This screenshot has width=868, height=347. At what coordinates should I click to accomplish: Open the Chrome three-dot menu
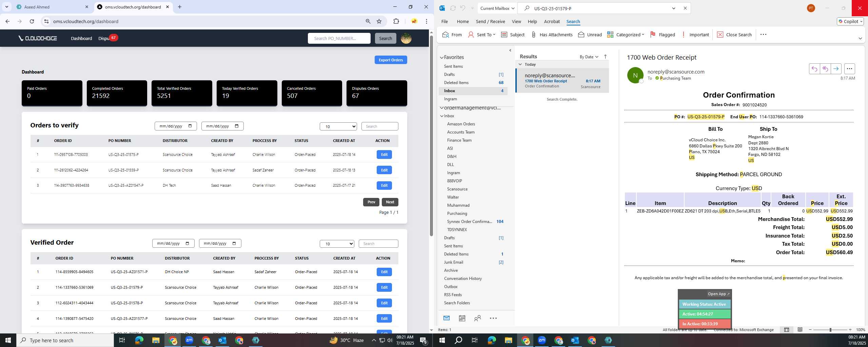tap(427, 21)
